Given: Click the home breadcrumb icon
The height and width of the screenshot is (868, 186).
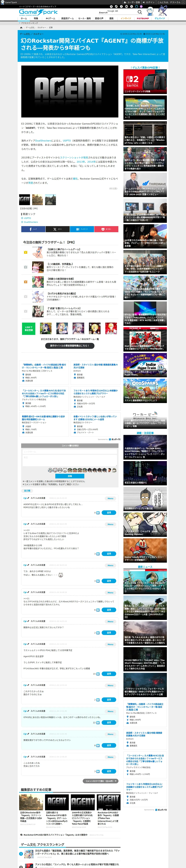Looking at the screenshot, I should pos(21,27).
